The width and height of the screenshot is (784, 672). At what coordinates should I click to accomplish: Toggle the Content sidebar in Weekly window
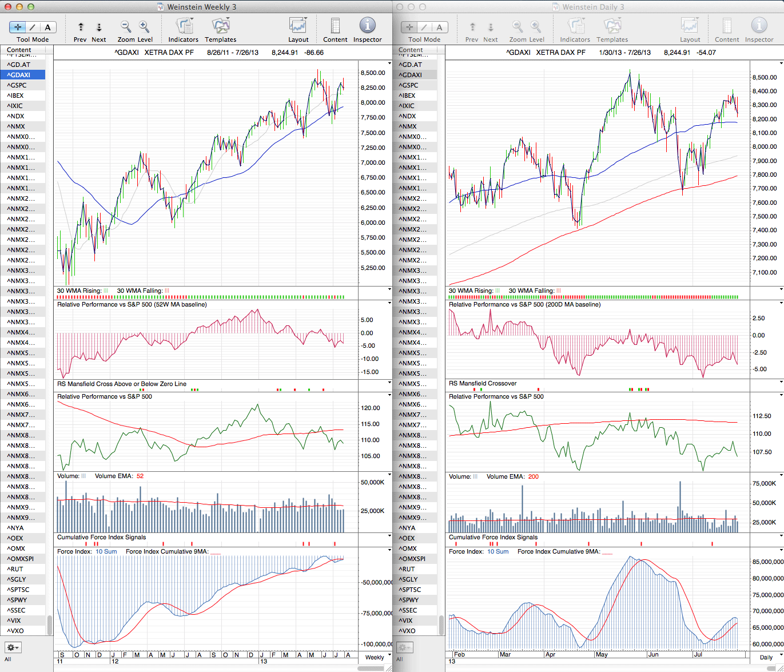(x=335, y=26)
